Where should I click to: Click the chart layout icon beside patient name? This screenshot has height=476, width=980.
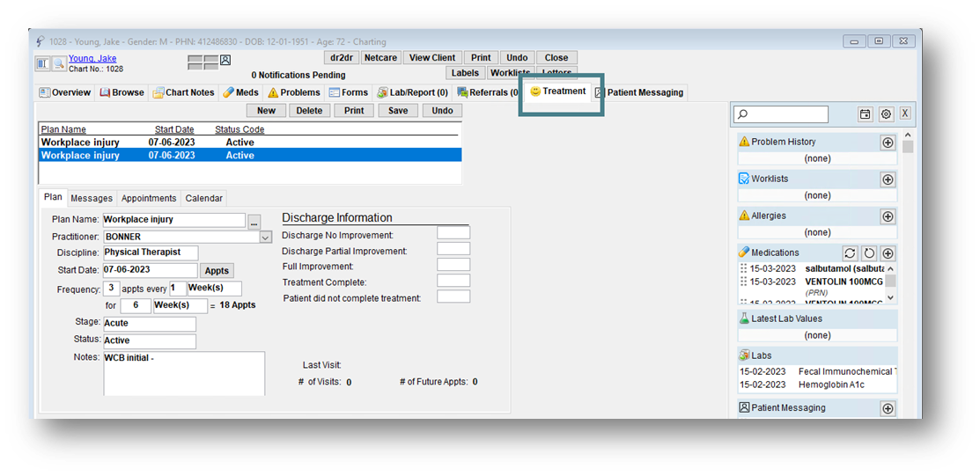(42, 63)
